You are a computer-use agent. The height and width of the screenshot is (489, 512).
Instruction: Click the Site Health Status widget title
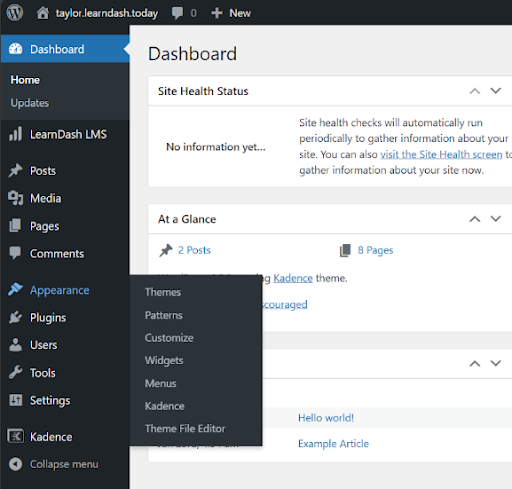203,91
